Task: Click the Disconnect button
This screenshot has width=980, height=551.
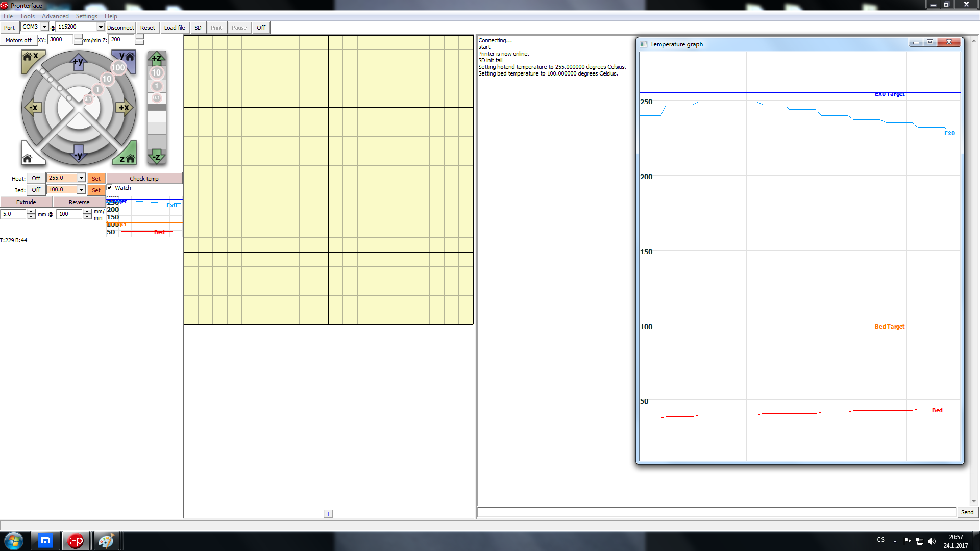Action: pyautogui.click(x=120, y=28)
